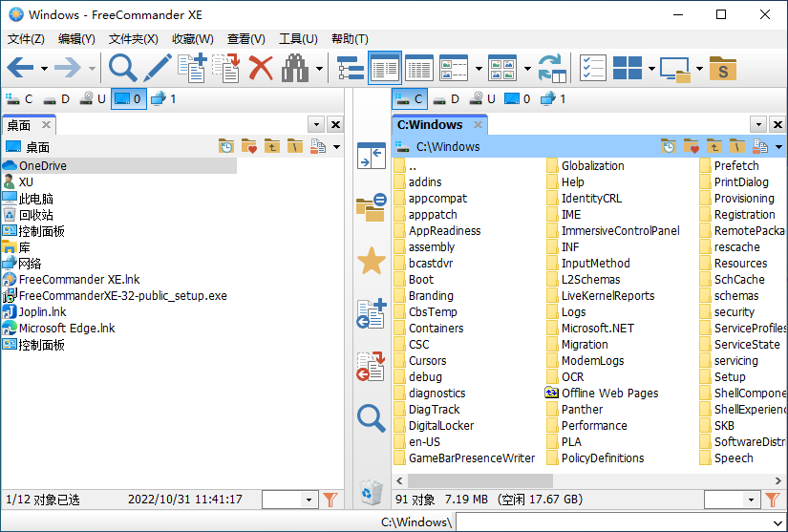
Task: Open the 帮助(T) menu
Action: pos(350,38)
